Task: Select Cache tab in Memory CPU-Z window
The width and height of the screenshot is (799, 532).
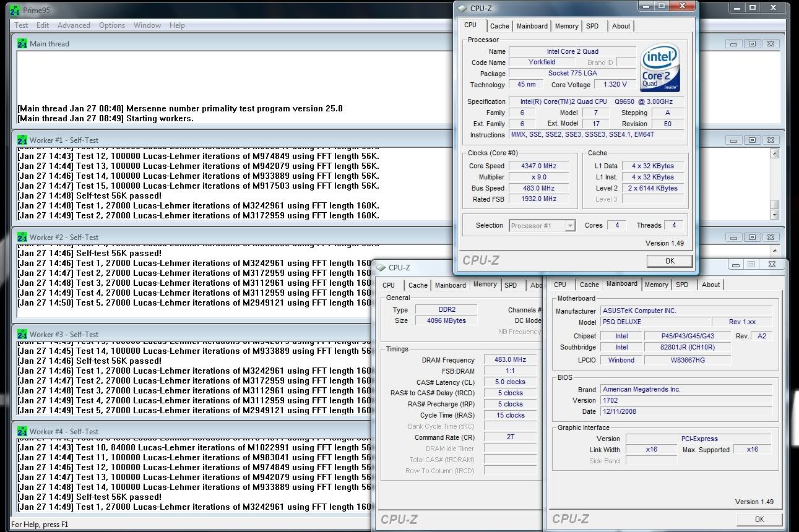Action: pos(418,285)
